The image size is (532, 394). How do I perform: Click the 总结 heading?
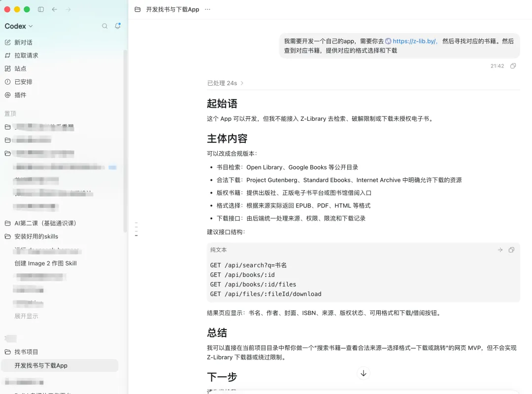click(217, 332)
